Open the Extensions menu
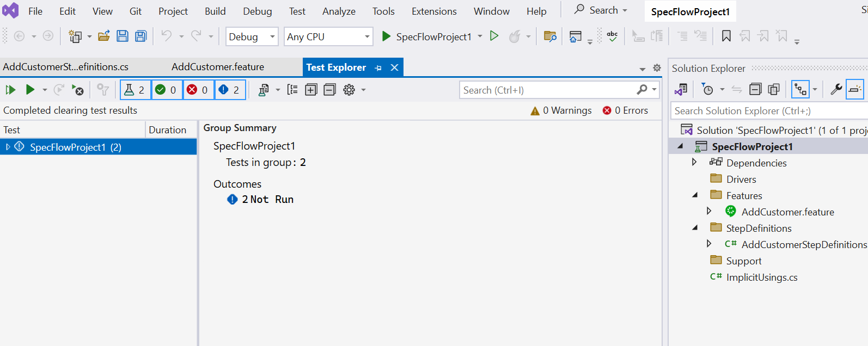 tap(434, 11)
